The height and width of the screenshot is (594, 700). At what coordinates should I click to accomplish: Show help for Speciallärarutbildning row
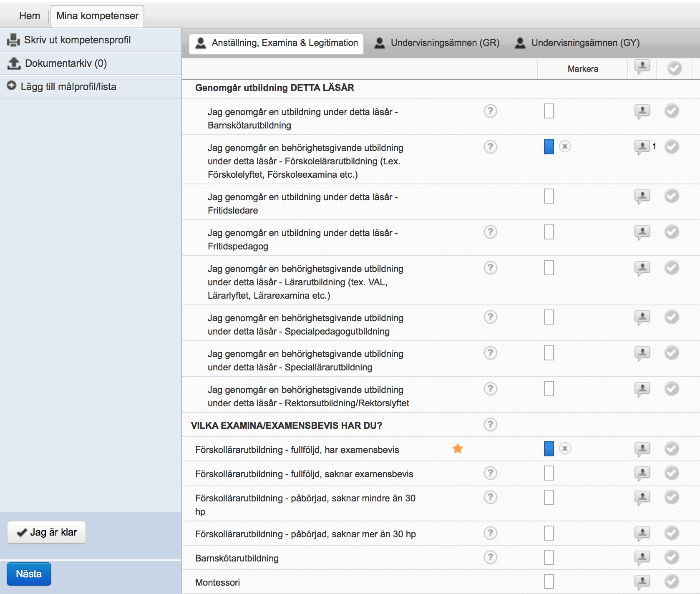(x=491, y=353)
